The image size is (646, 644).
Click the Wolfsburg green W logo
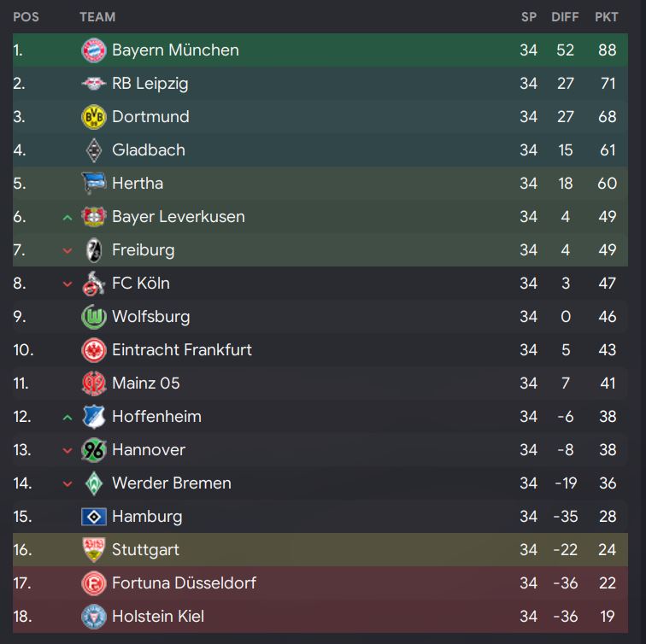point(94,317)
